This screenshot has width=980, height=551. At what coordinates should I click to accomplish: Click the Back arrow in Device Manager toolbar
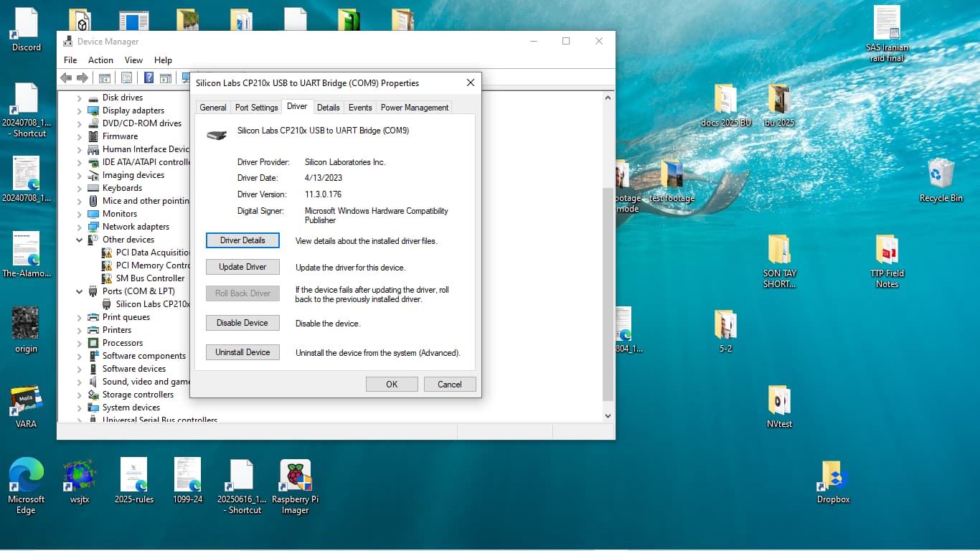[x=66, y=78]
